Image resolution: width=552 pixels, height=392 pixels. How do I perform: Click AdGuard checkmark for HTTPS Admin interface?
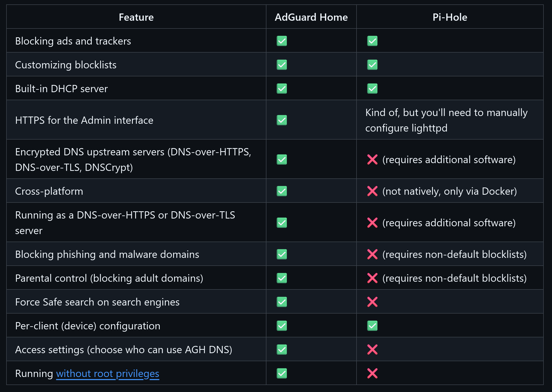click(282, 120)
